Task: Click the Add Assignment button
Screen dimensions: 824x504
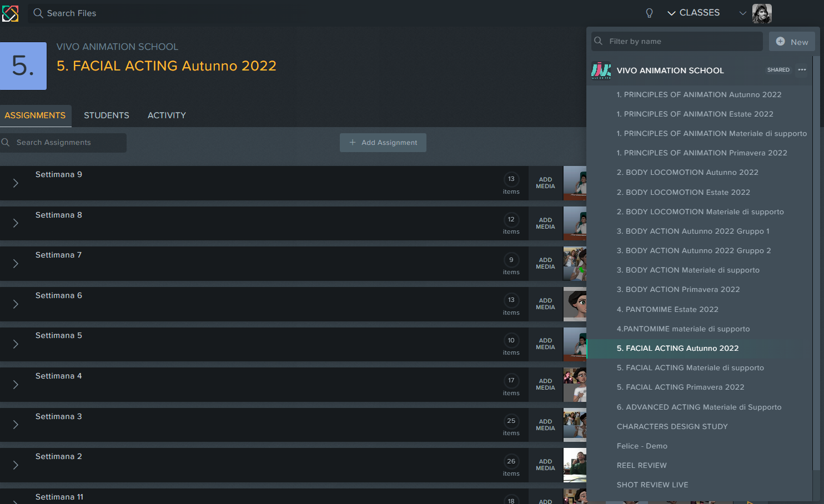Action: coord(383,143)
